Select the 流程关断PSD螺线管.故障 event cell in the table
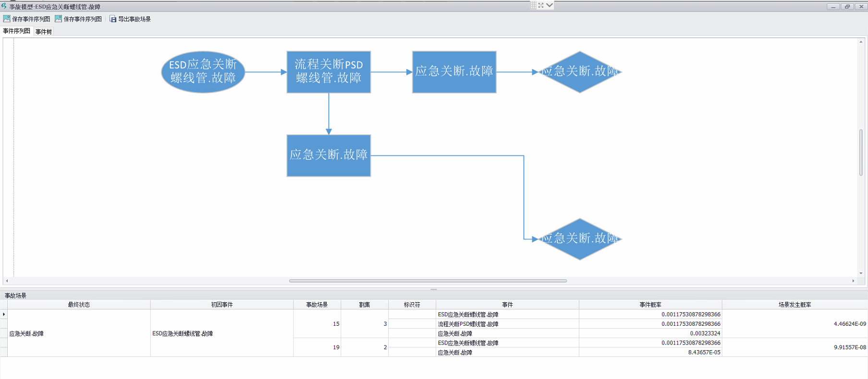Viewport: 868px width, 379px height. click(x=507, y=324)
